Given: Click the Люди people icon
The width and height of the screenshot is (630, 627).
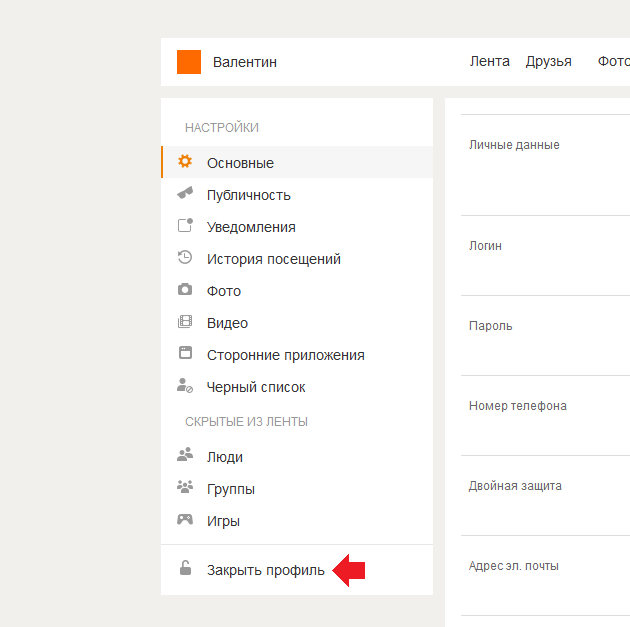Looking at the screenshot, I should 185,456.
